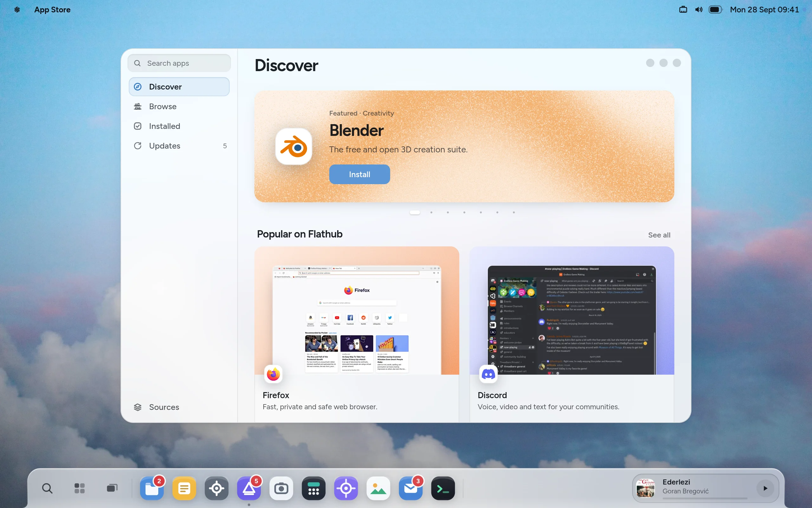Play the Ederlezi track

(x=765, y=488)
